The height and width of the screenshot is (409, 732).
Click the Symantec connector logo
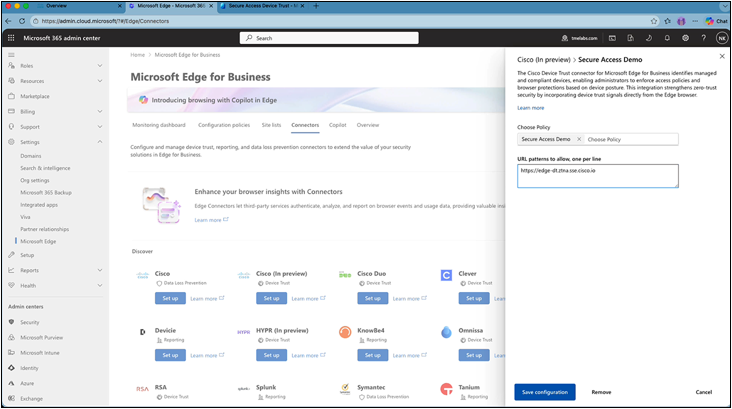345,389
